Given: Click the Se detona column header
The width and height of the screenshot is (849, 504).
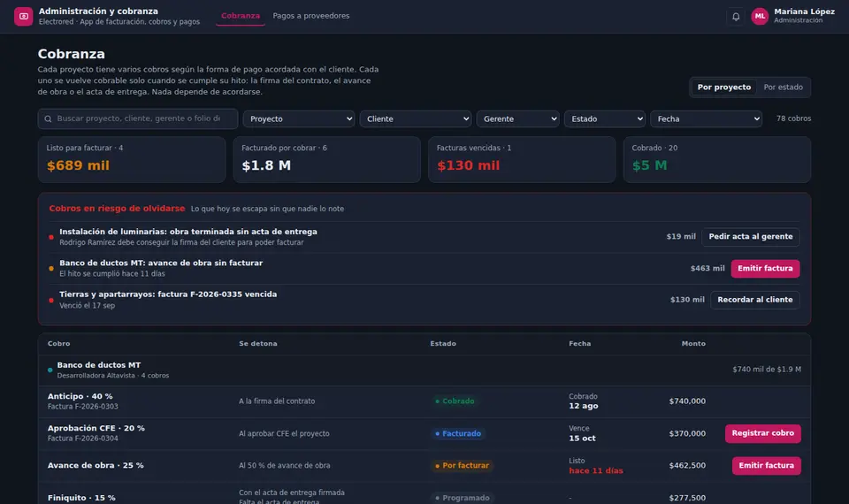Looking at the screenshot, I should point(257,344).
